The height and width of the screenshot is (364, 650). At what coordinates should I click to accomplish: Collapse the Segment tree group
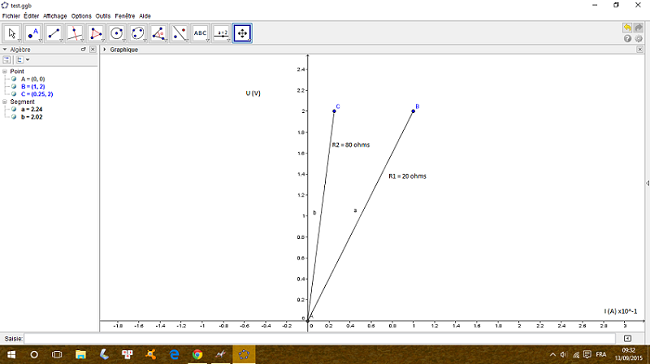(x=5, y=102)
